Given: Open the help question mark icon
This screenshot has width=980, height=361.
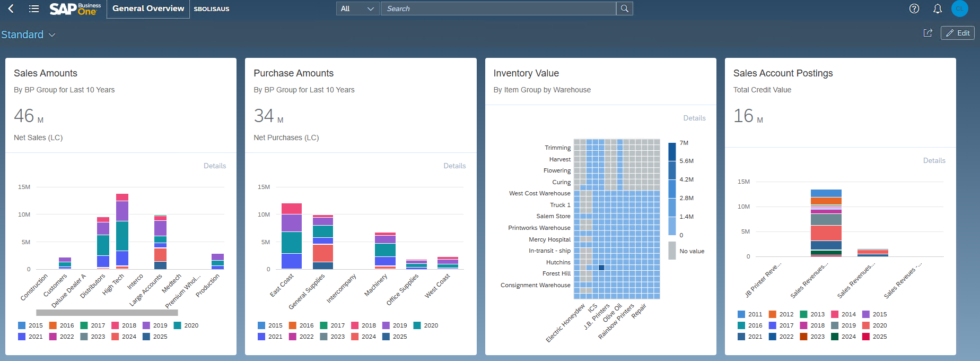Looking at the screenshot, I should (x=914, y=8).
